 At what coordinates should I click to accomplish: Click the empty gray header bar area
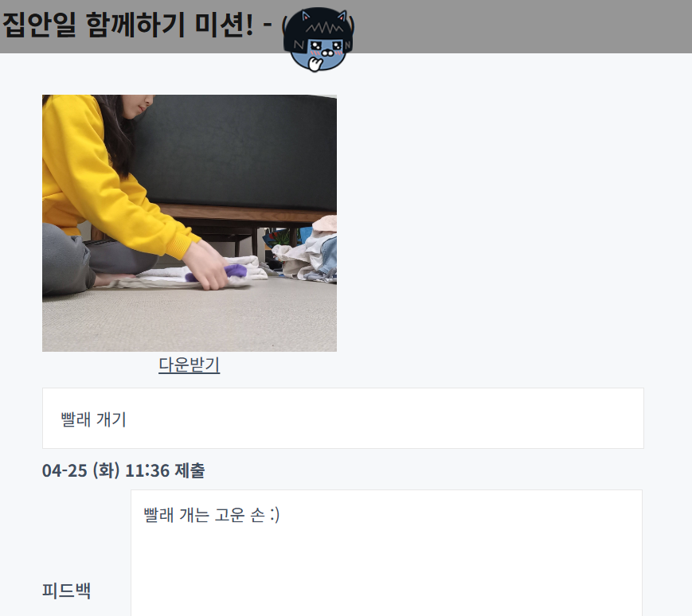pos(521,26)
